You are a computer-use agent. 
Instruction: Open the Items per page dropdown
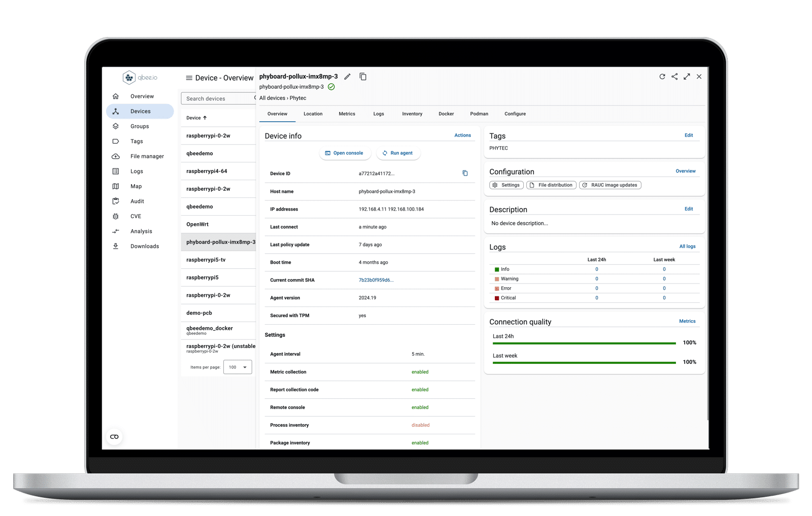coord(238,367)
